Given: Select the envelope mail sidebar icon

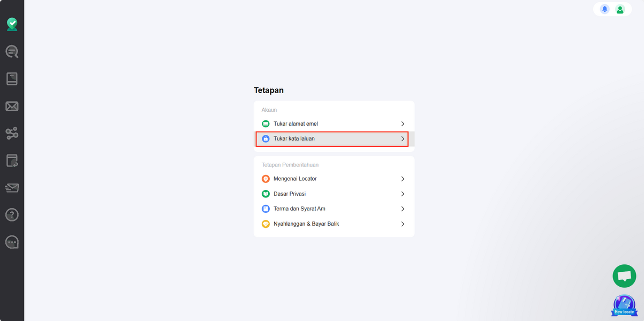Looking at the screenshot, I should click(12, 106).
